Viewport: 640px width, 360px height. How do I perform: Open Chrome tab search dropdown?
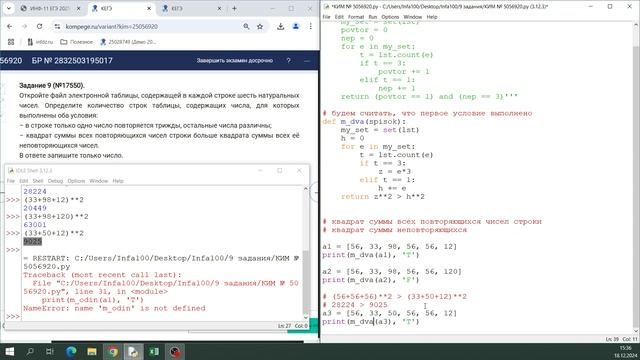(9, 8)
